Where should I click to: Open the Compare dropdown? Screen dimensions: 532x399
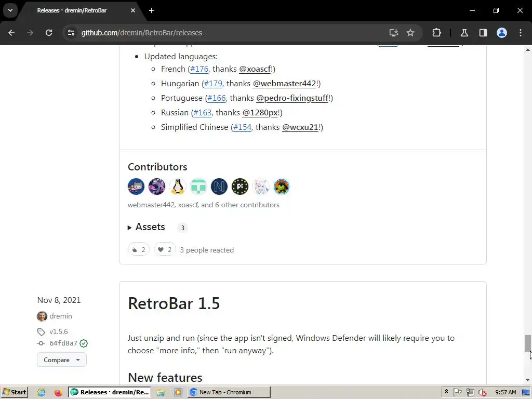(x=62, y=360)
